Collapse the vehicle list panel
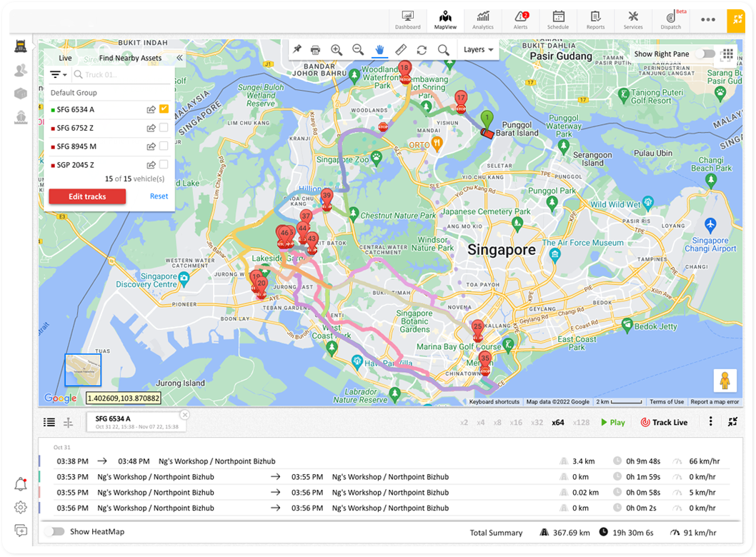Viewport: 756px width, 557px height. [179, 58]
